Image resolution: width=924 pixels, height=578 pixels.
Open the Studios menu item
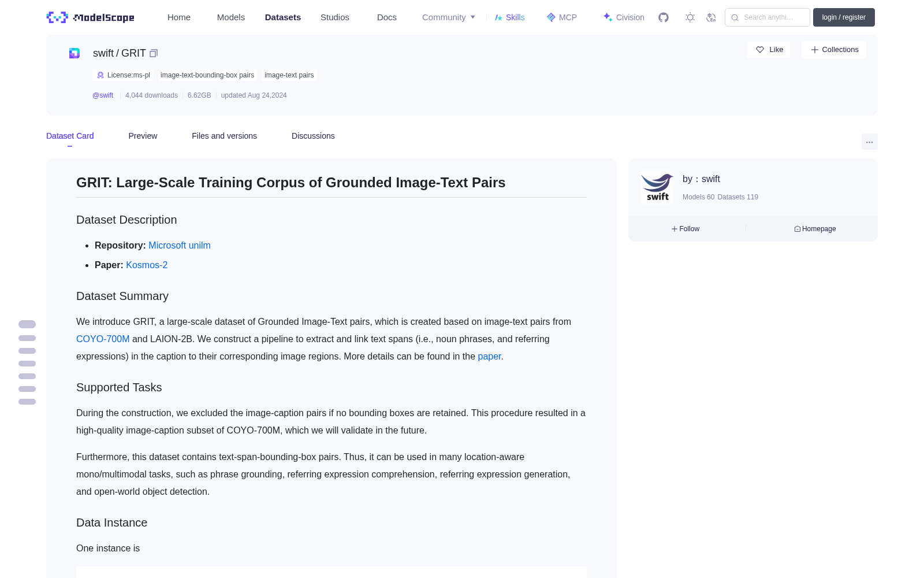[335, 17]
